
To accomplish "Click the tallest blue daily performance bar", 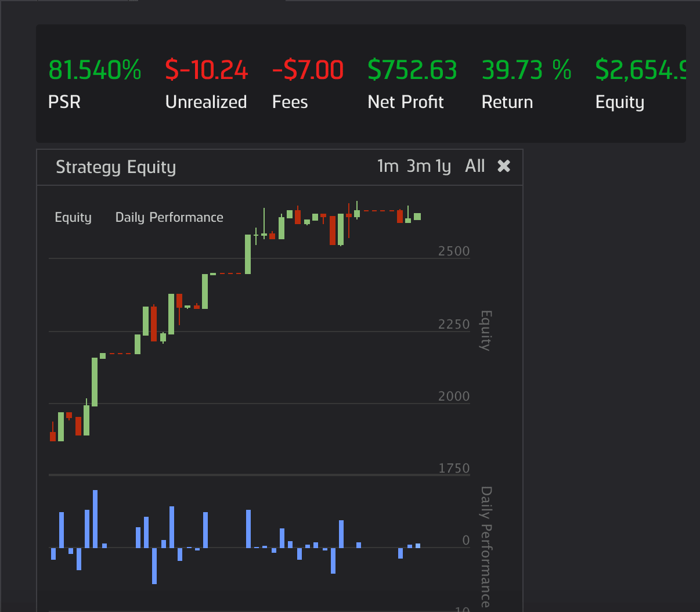I will (95, 518).
